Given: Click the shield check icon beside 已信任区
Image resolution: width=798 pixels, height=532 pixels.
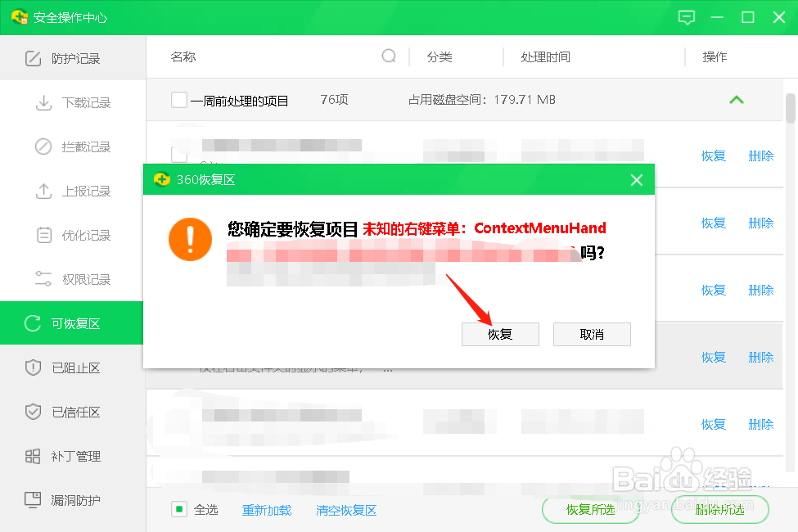Looking at the screenshot, I should [33, 412].
